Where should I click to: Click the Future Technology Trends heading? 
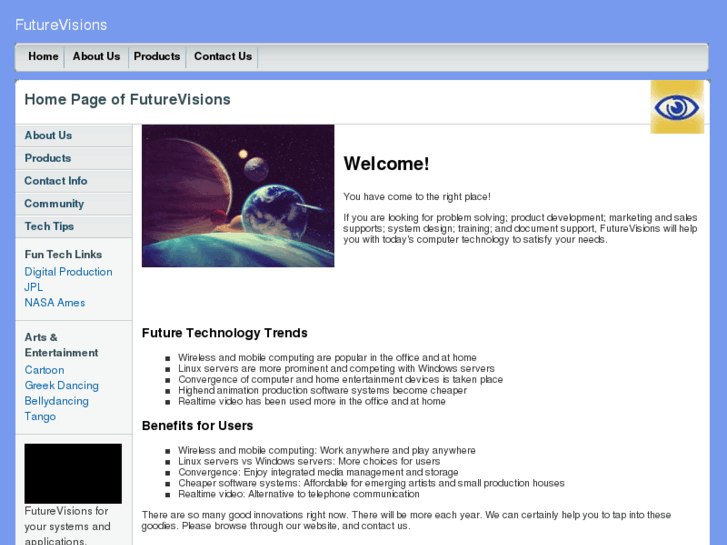225,333
